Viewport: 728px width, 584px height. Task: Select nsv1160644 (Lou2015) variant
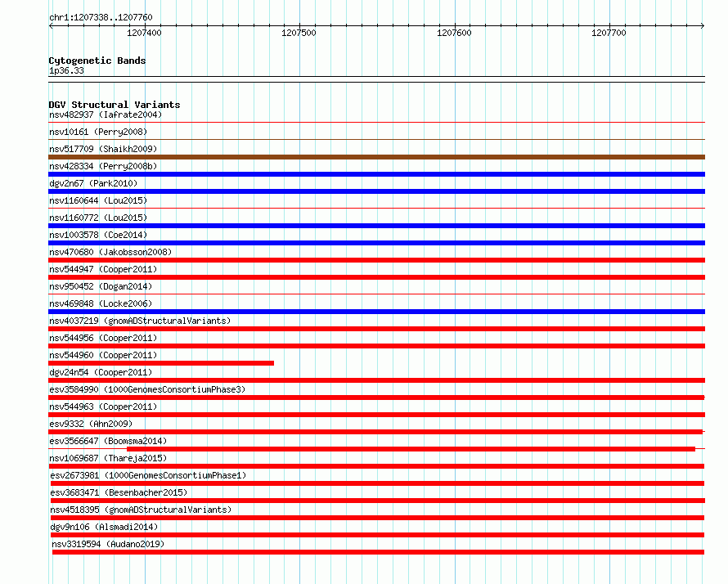point(98,200)
